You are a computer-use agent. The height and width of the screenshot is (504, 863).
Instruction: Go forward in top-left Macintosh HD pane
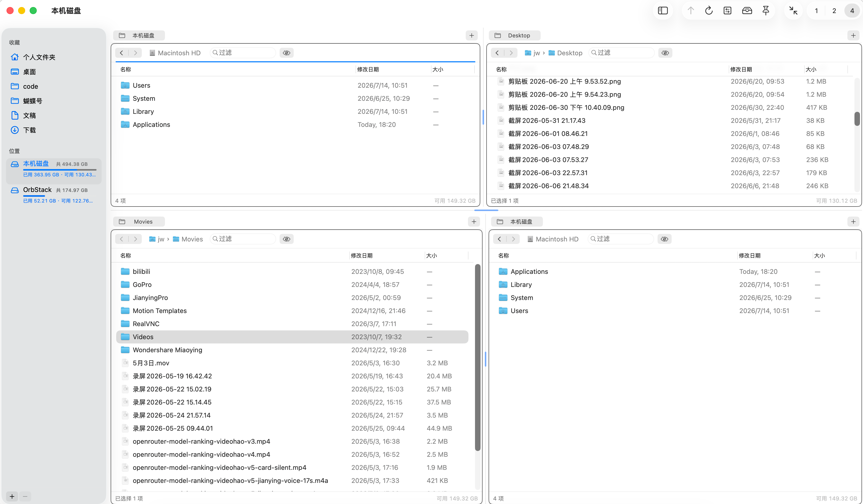click(x=136, y=53)
